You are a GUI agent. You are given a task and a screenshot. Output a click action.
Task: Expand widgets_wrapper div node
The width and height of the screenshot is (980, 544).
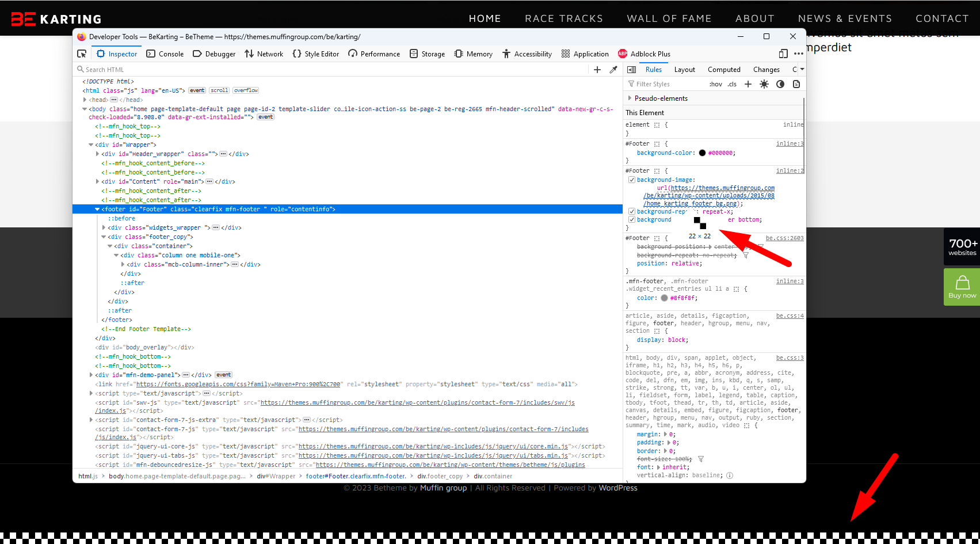pyautogui.click(x=104, y=227)
